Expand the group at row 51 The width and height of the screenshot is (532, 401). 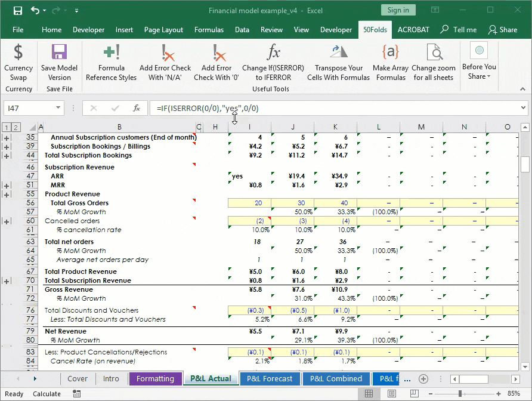(x=7, y=186)
